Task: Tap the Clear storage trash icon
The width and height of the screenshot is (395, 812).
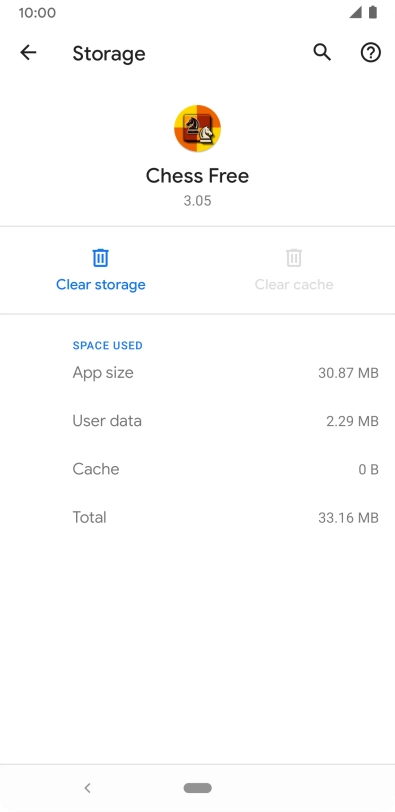Action: click(x=100, y=257)
